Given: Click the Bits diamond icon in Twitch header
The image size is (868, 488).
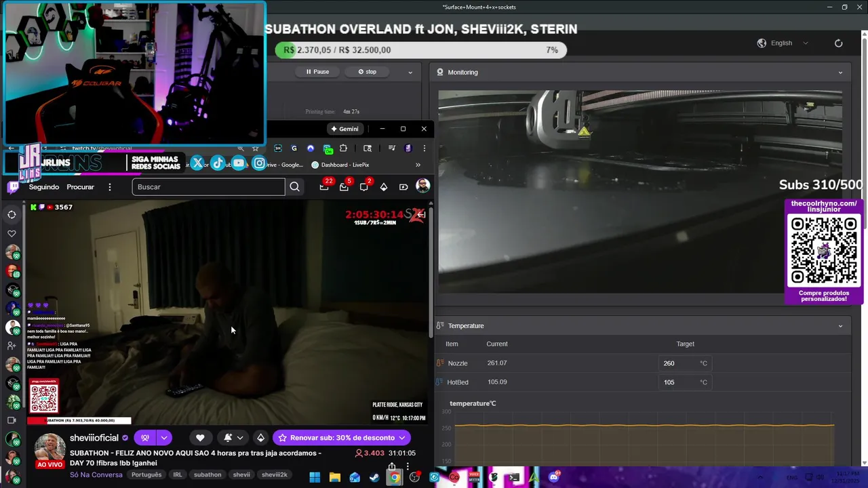Looking at the screenshot, I should pos(384,187).
